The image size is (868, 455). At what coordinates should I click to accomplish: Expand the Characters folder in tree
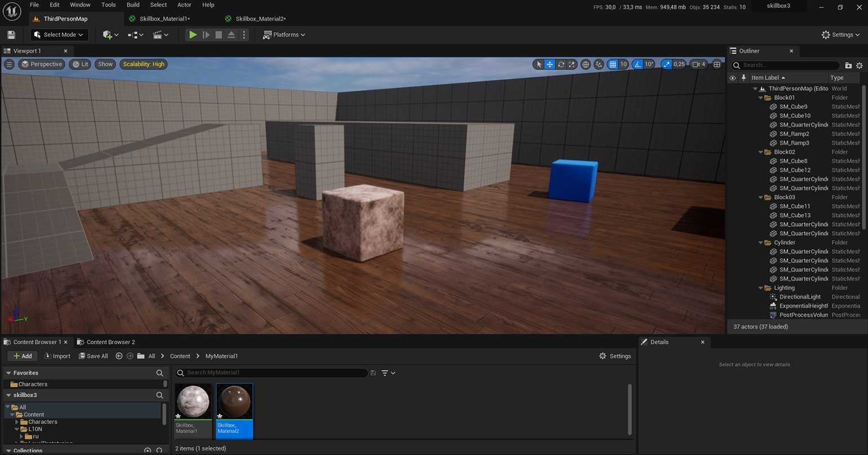[17, 422]
